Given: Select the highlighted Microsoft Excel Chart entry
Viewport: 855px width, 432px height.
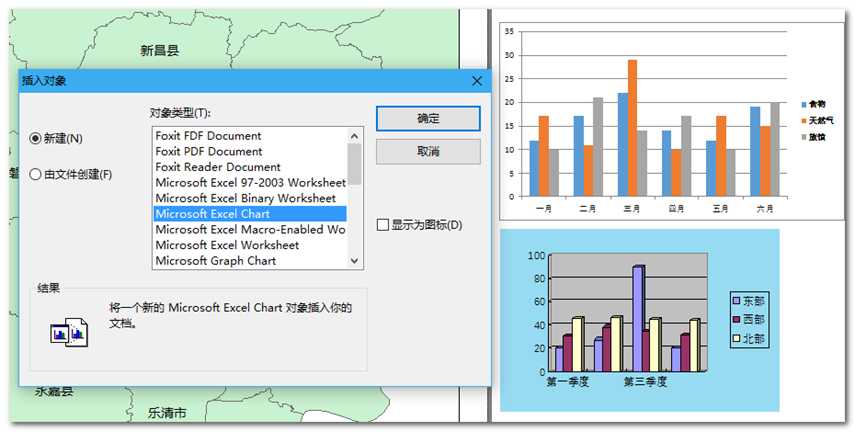Looking at the screenshot, I should pos(250,214).
